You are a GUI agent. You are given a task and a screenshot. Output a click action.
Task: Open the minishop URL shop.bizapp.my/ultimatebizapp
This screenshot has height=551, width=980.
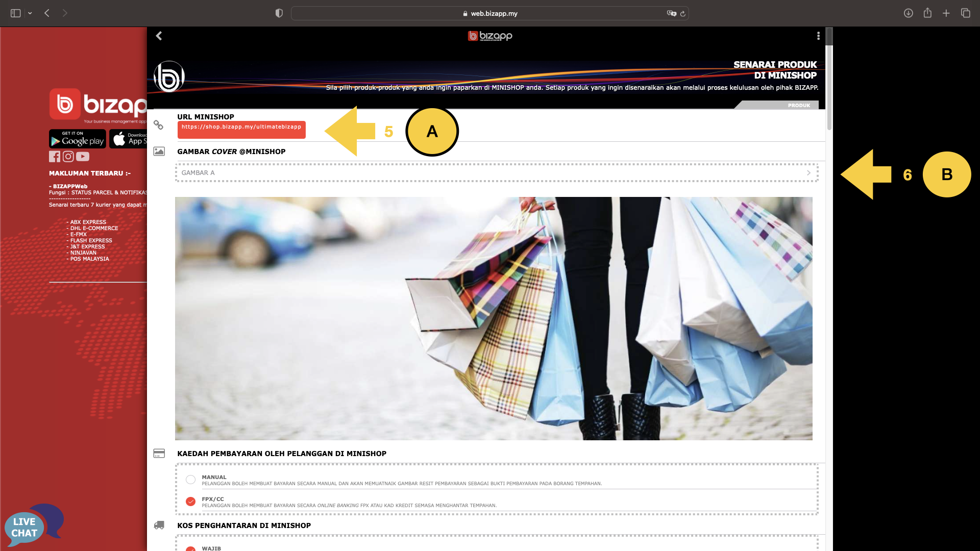coord(241,129)
